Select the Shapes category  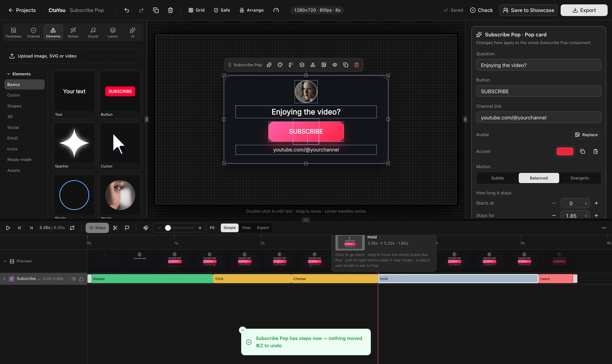pos(24,106)
